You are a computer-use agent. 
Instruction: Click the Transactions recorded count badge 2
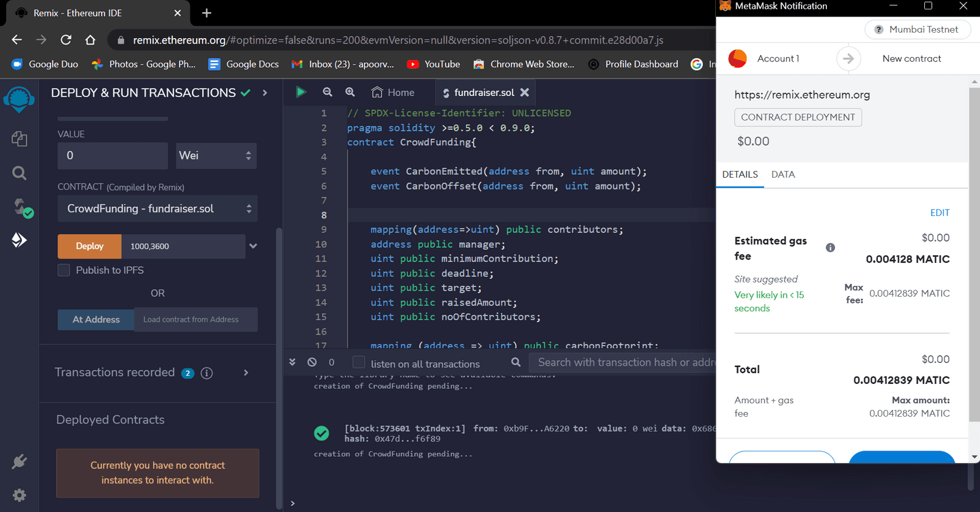[x=188, y=373]
